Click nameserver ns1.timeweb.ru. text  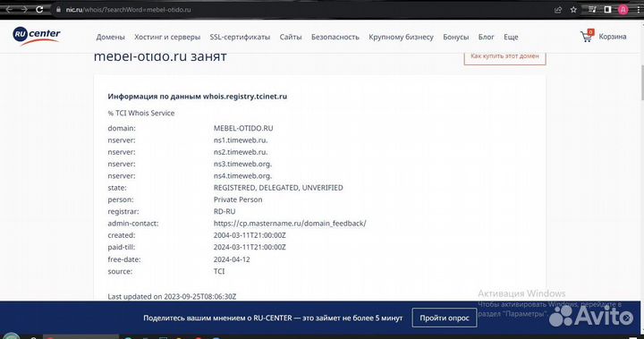coord(241,140)
